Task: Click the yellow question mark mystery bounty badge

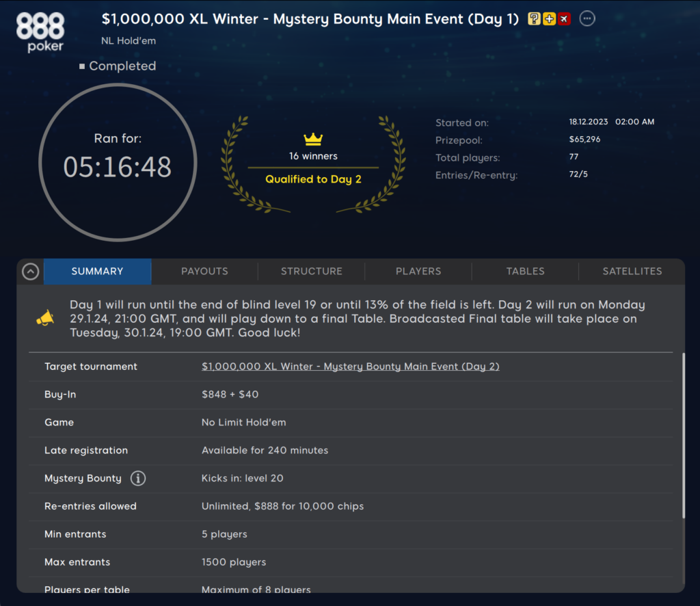Action: (535, 19)
